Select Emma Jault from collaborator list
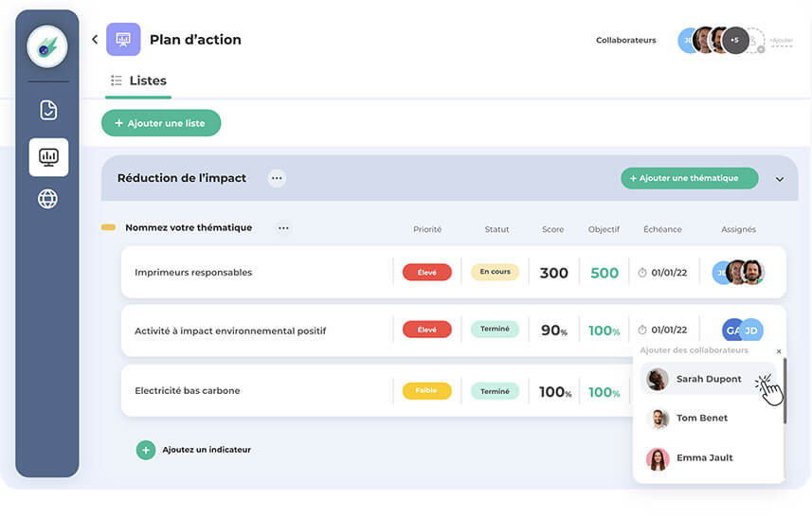The width and height of the screenshot is (812, 518). click(x=704, y=458)
